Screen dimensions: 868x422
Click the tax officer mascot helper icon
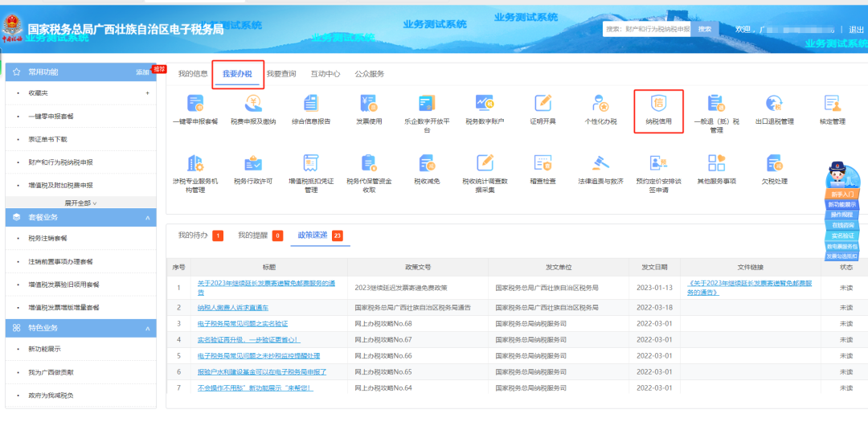coord(841,174)
